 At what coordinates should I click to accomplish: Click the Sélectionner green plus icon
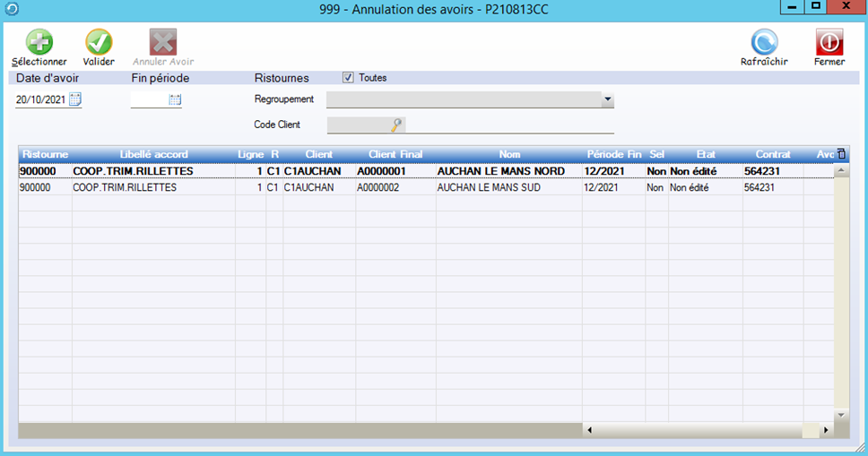39,42
